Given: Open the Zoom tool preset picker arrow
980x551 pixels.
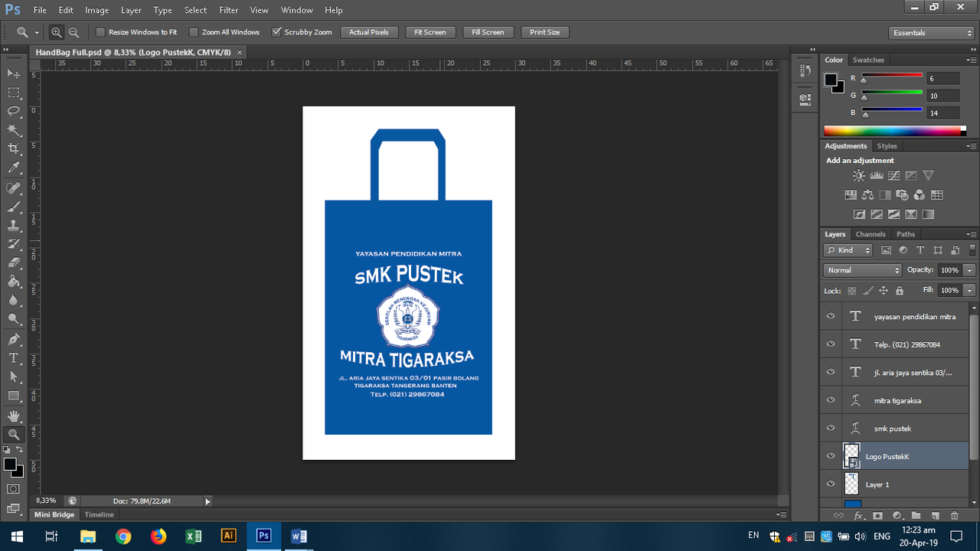Looking at the screenshot, I should pyautogui.click(x=36, y=33).
